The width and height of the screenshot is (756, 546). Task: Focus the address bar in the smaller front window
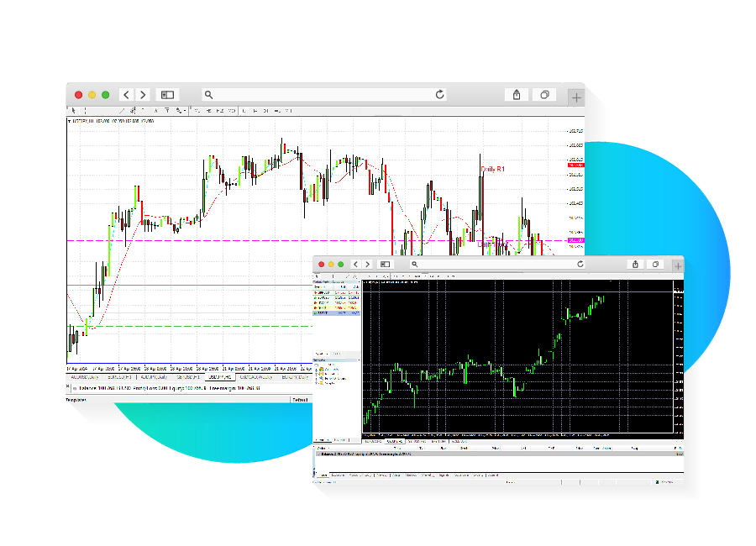coord(496,264)
